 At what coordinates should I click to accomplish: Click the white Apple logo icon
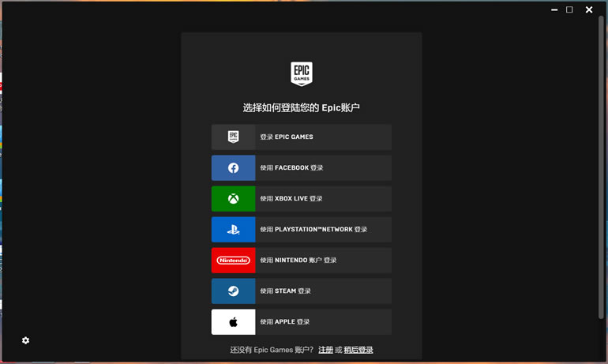pos(233,321)
